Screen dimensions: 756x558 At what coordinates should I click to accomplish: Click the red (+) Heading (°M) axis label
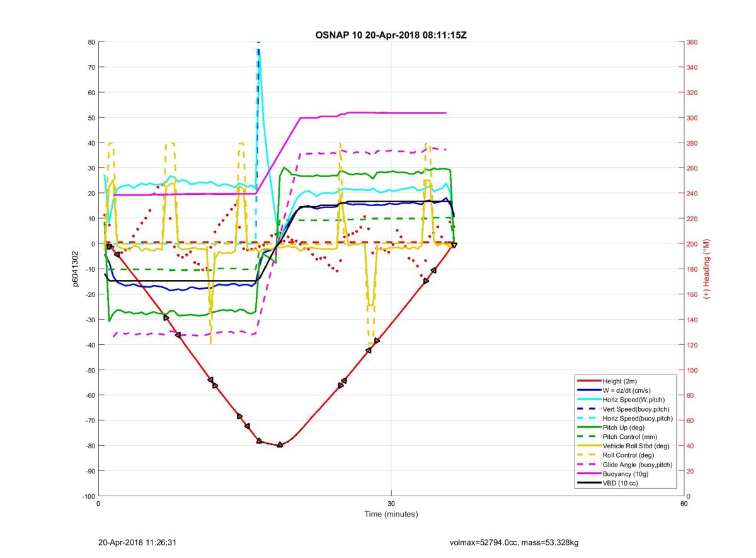(707, 269)
